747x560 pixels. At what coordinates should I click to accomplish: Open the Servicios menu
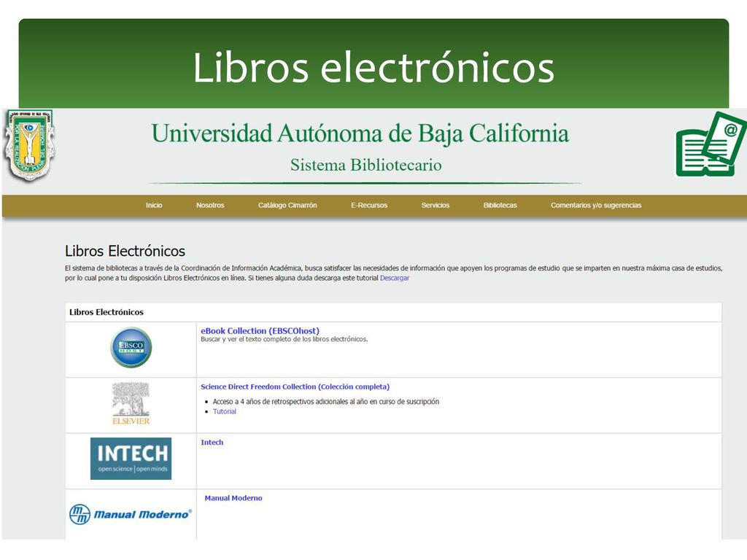436,205
